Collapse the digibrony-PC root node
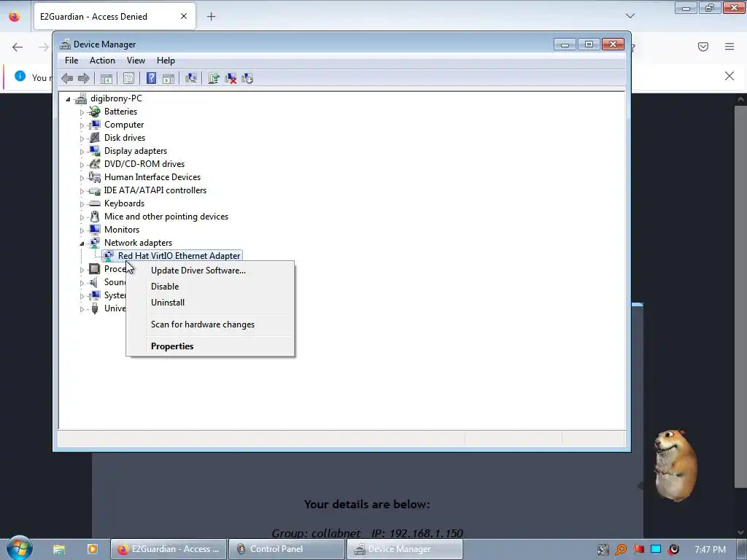The width and height of the screenshot is (747, 560). click(68, 99)
